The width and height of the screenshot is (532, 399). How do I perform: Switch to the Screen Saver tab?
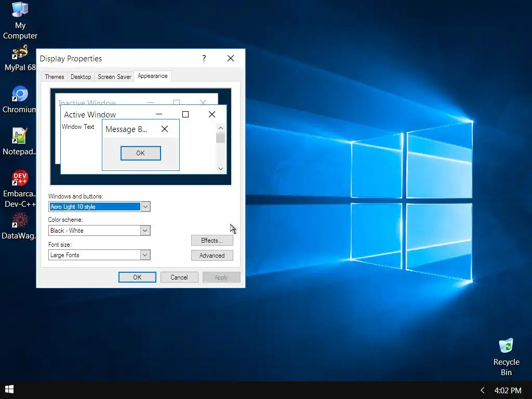pos(114,77)
